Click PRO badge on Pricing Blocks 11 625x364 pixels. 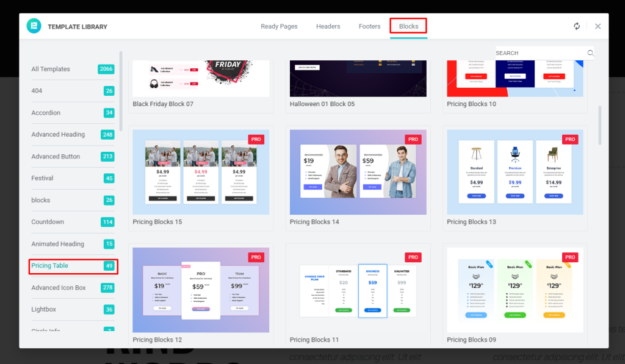point(413,257)
